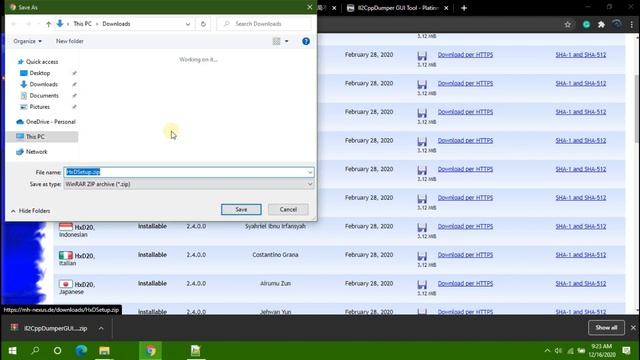Show hidden system tray icons
The image size is (640, 360).
point(547,351)
